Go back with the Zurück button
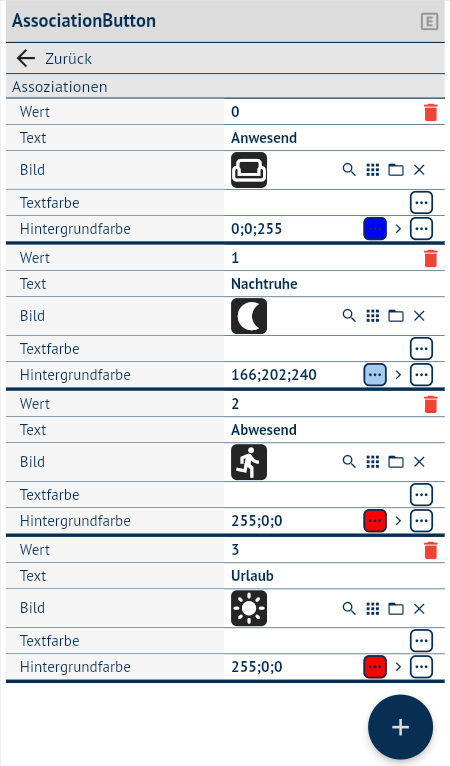The image size is (450, 766). coord(54,59)
